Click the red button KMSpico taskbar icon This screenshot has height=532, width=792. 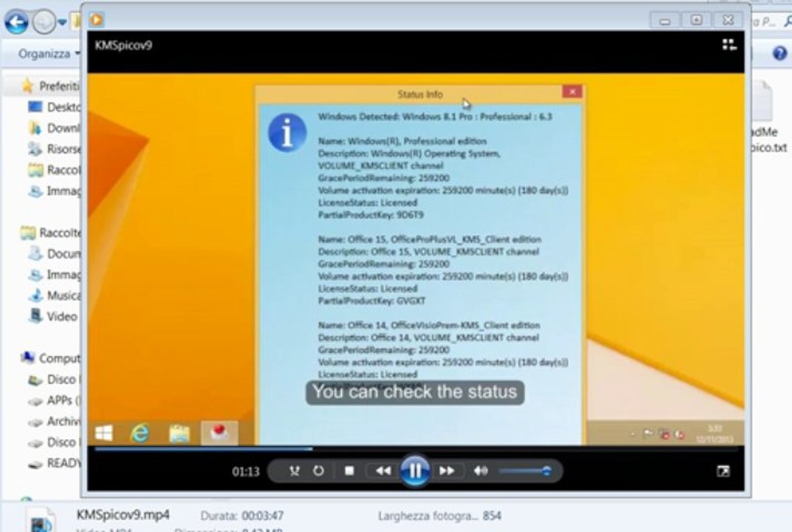[219, 432]
